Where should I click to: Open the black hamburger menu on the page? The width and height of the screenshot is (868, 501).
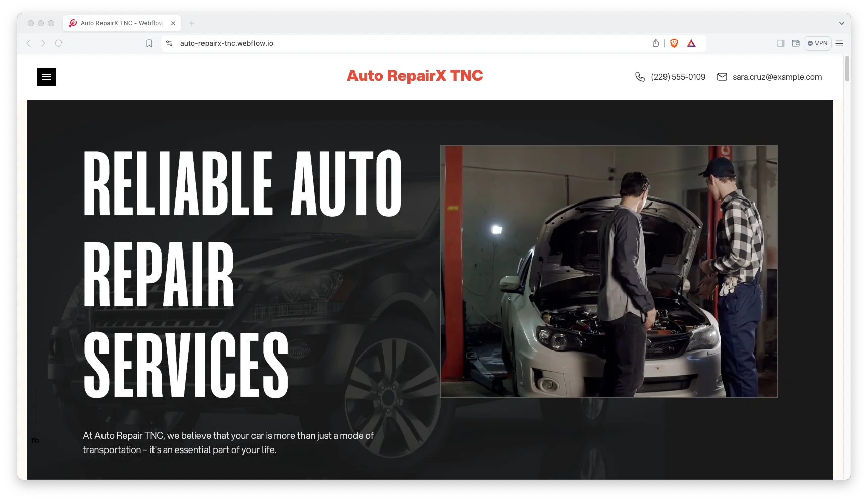coord(46,77)
